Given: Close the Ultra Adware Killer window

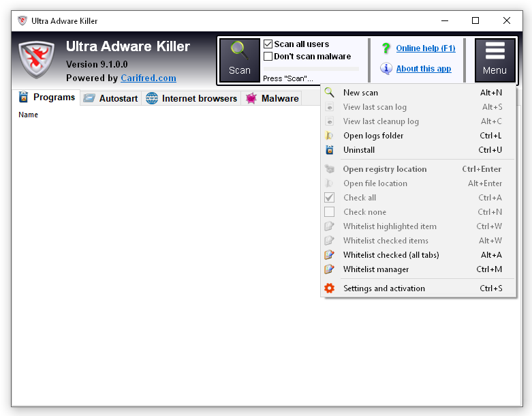Looking at the screenshot, I should coord(507,20).
